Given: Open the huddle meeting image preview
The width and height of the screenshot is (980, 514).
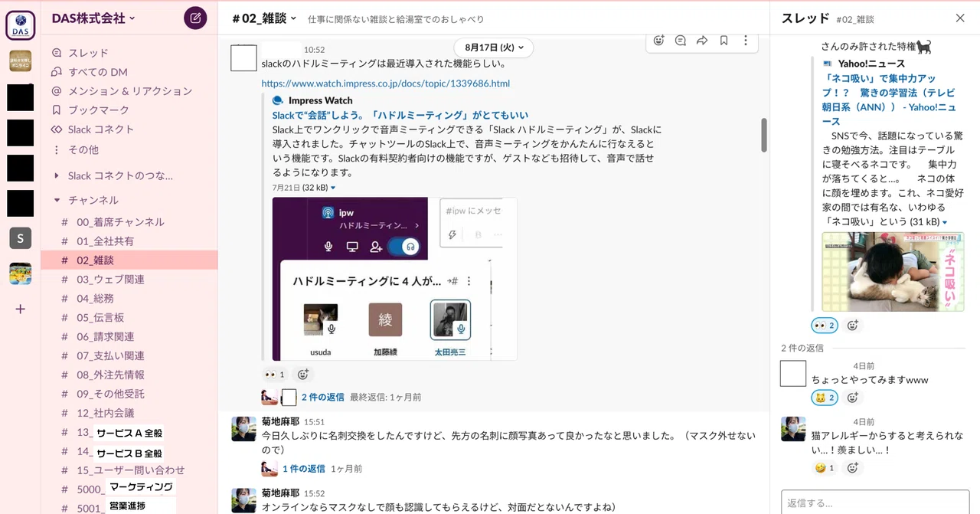Looking at the screenshot, I should coord(394,279).
